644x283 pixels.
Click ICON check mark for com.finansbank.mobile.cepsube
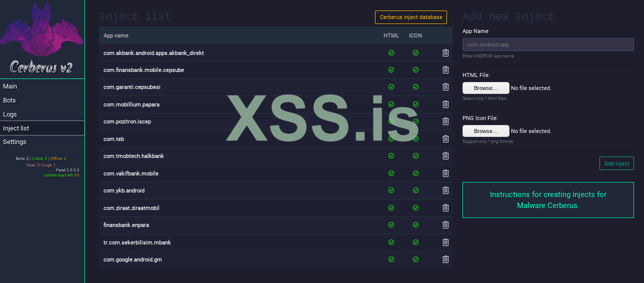coord(415,70)
